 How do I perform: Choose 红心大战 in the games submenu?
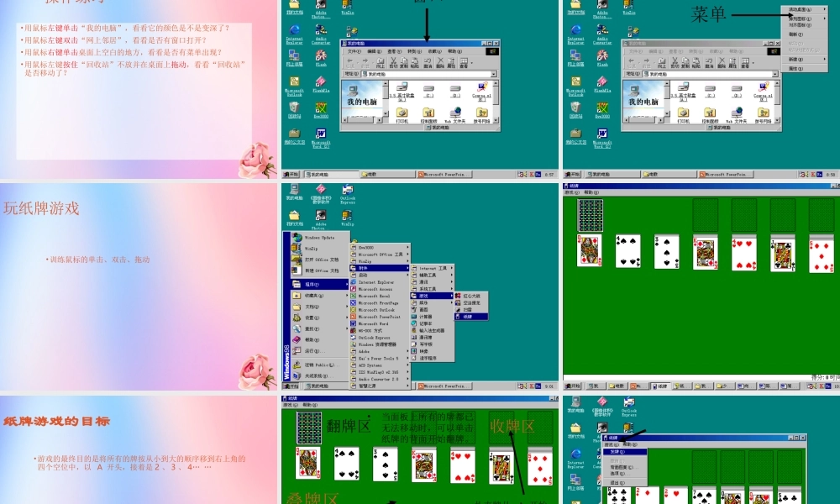coord(471,296)
